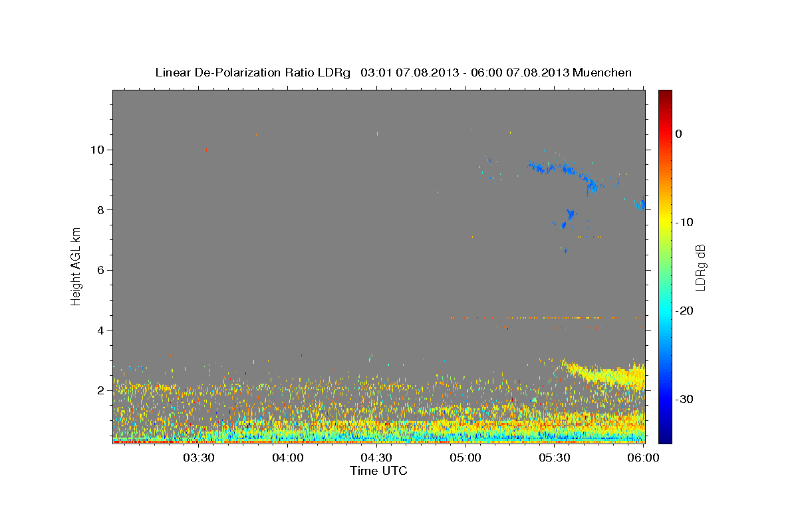
Task: Click the 03:30 time tick label
Action: [199, 458]
